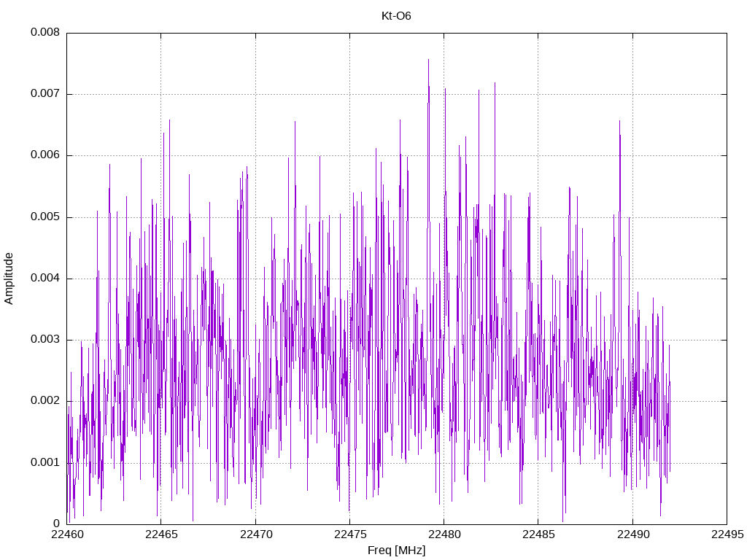Viewport: 747px width, 560px height.
Task: Click the 22490 x-axis tick label
Action: coord(633,534)
